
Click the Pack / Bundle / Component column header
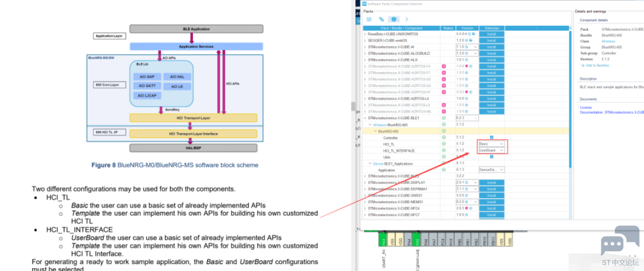[x=401, y=28]
